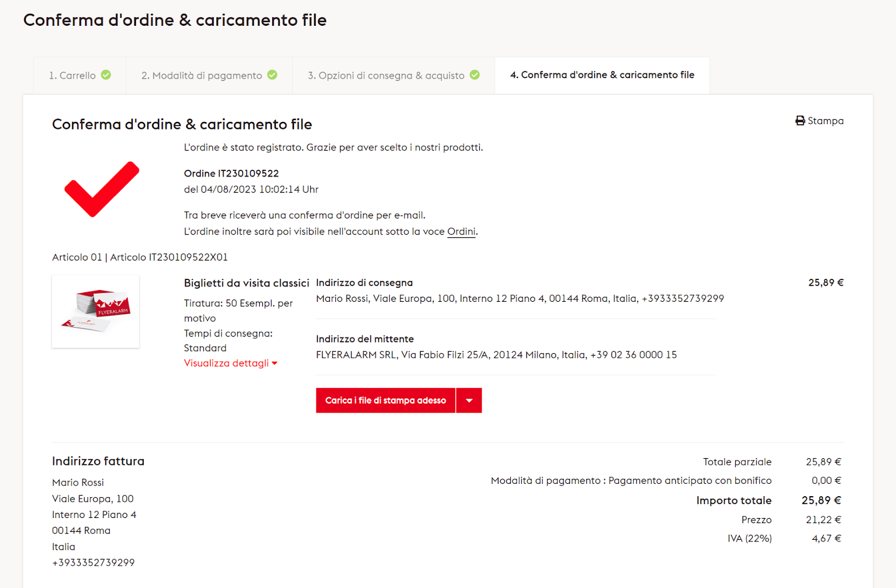
Task: Click the Indirizzo fattura heading
Action: click(98, 461)
